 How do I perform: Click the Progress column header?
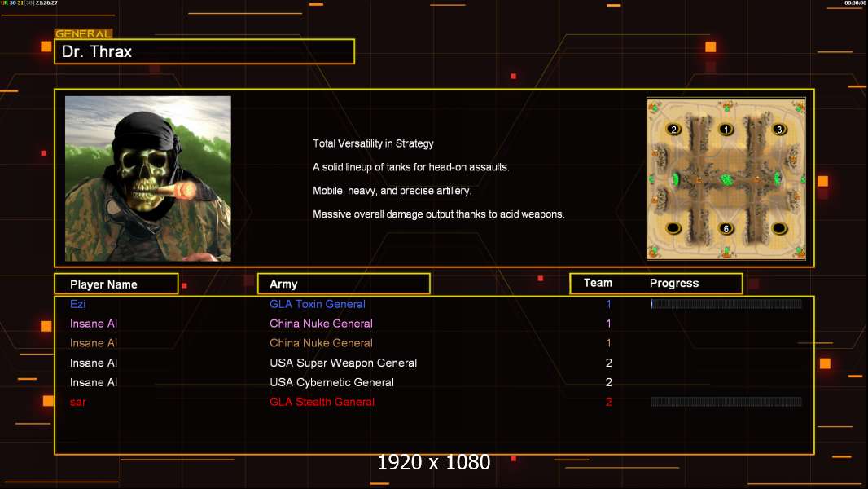673,283
